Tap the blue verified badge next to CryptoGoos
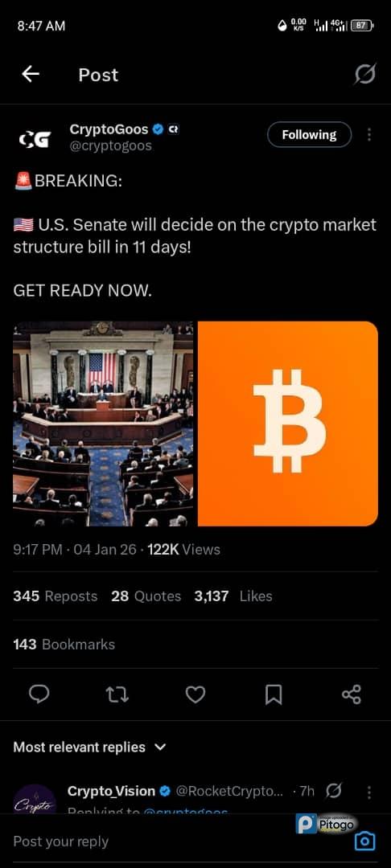Image resolution: width=391 pixels, height=868 pixels. click(x=158, y=129)
